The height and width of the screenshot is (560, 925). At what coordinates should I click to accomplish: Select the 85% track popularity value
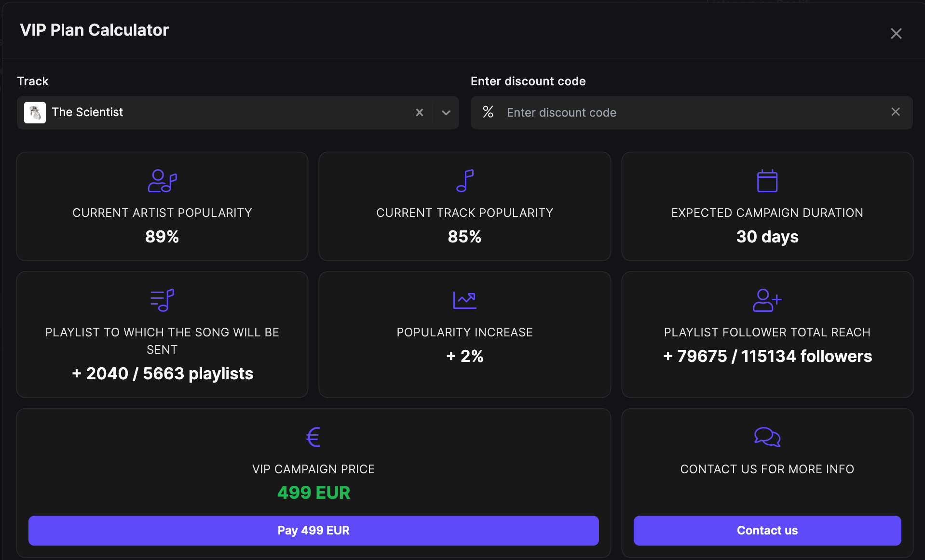coord(465,237)
